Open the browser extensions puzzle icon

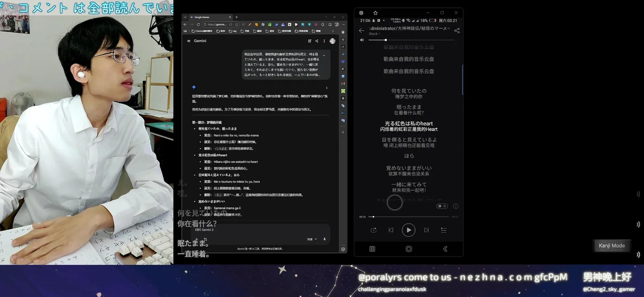click(x=322, y=24)
